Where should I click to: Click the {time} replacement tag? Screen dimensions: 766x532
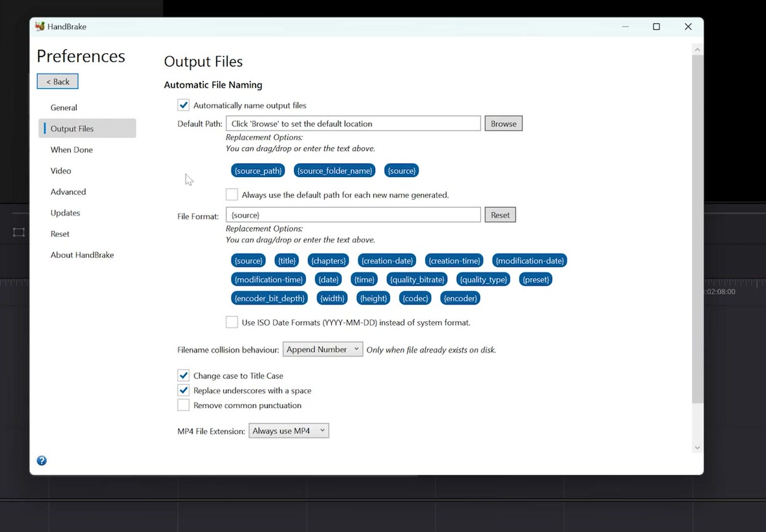(364, 279)
